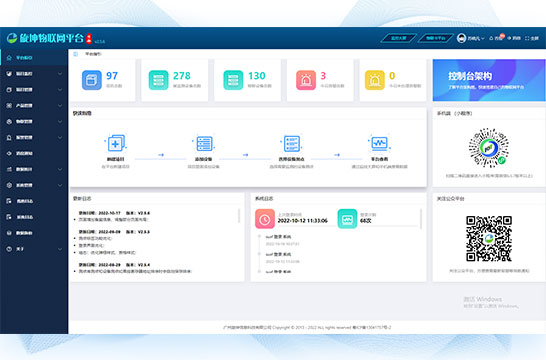Expand the 产品管理 menu chevron
546x360 pixels.
point(60,105)
